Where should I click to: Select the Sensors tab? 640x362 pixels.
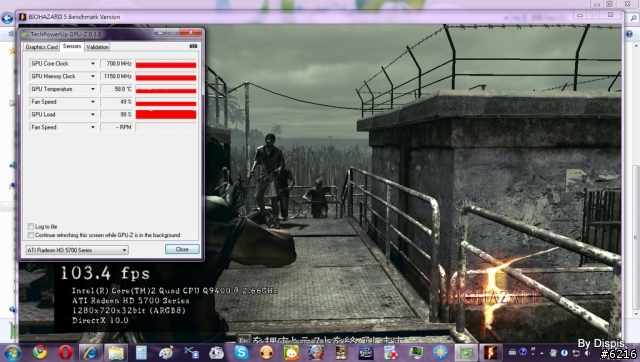point(72,46)
